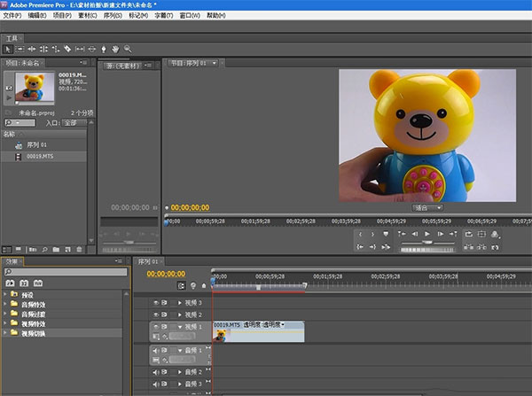This screenshot has width=532, height=396.
Task: Click Set Unnumbered Marker in timeline
Action: (204, 286)
